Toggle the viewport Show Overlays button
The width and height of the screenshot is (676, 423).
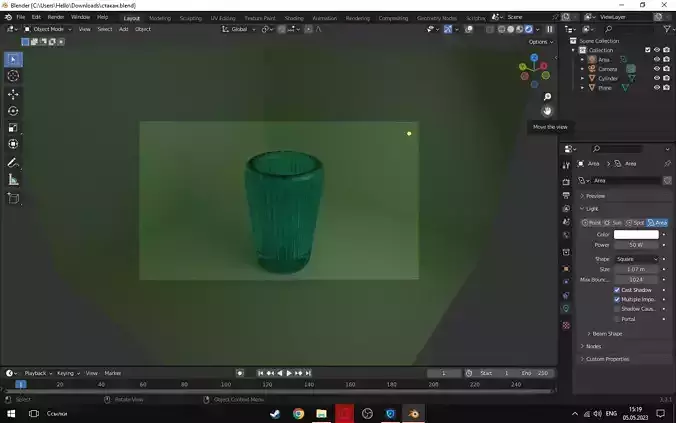pos(469,29)
